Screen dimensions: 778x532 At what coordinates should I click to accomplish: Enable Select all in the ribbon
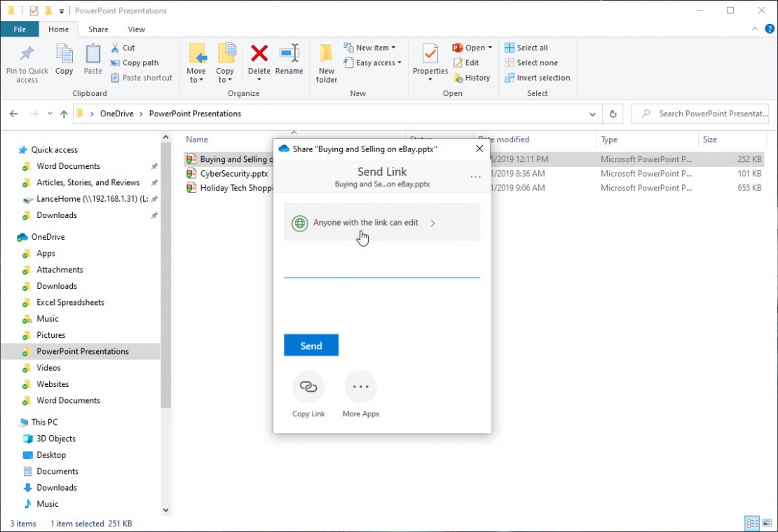(526, 47)
